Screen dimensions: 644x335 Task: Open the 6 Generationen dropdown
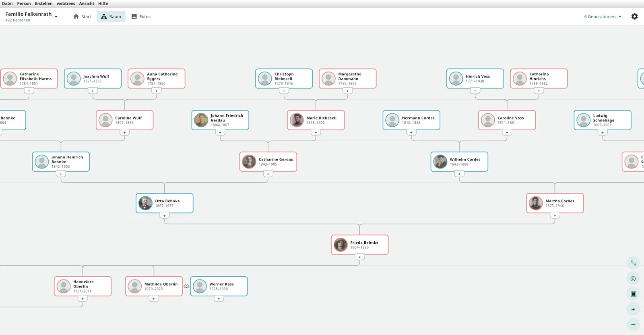tap(603, 16)
